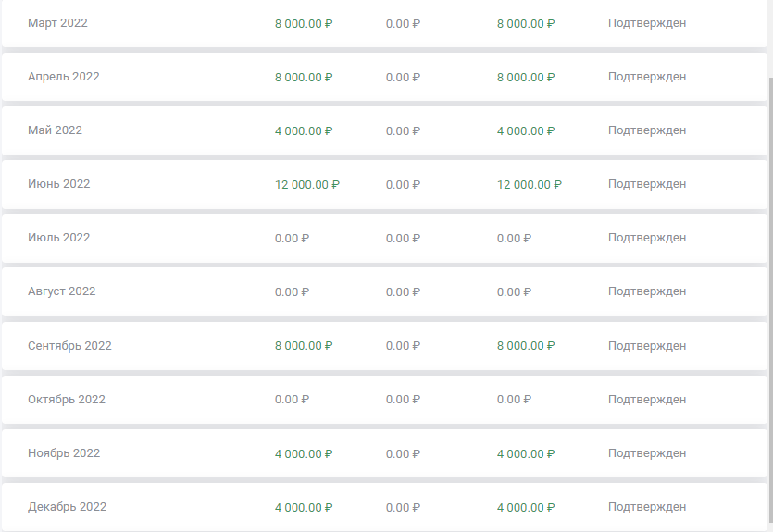
Task: Open the Март 2022 row
Action: 384,23
